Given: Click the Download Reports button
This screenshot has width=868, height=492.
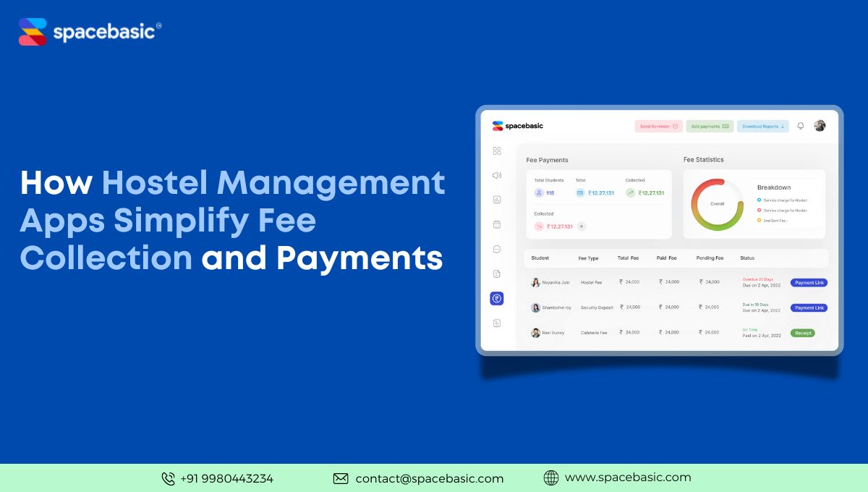Looking at the screenshot, I should pos(763,126).
